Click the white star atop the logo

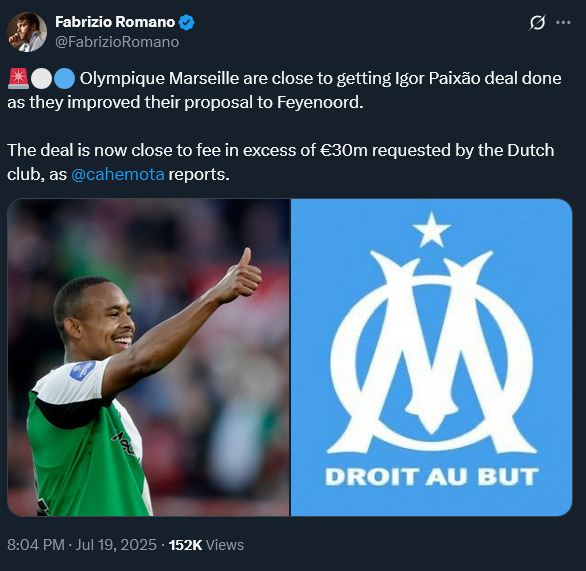(431, 230)
